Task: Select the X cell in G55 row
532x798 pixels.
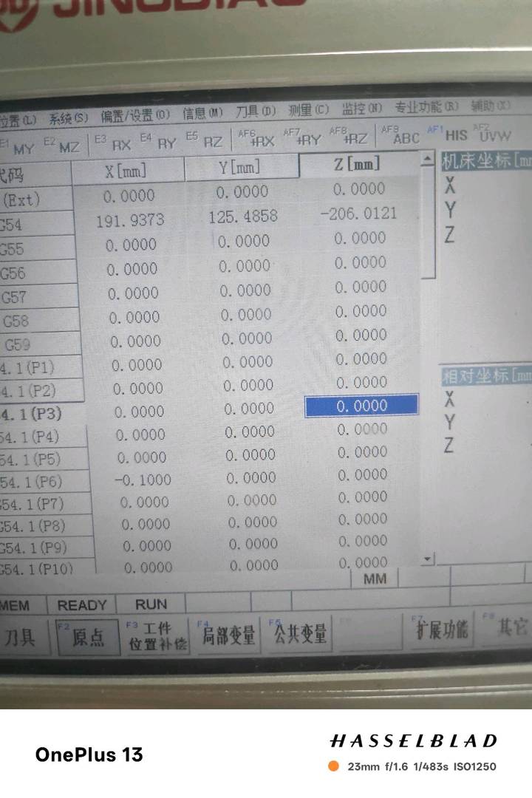Action: pos(131,245)
